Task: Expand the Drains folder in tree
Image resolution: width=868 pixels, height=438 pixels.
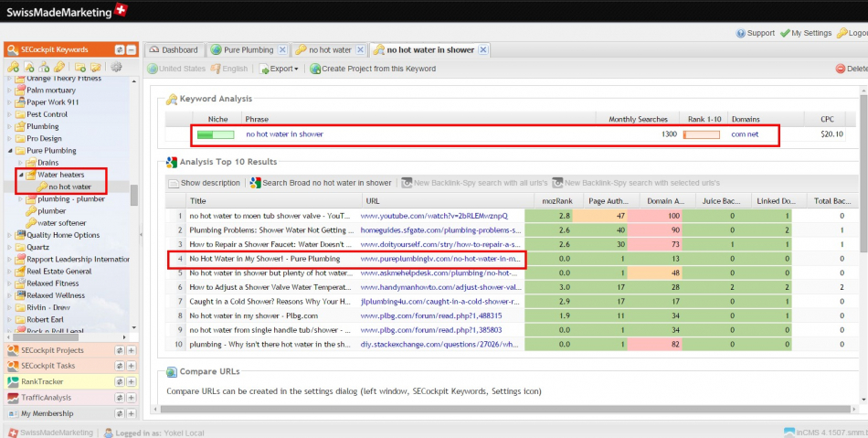Action: 22,162
